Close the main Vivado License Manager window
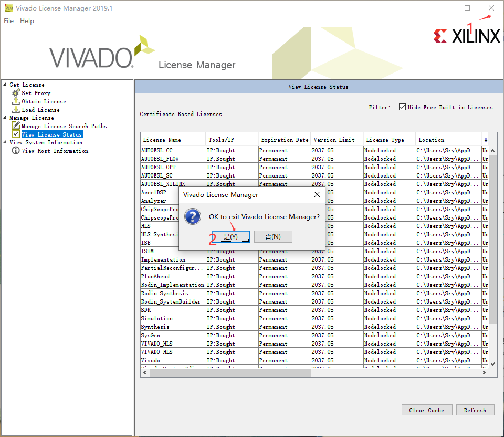 [x=491, y=8]
